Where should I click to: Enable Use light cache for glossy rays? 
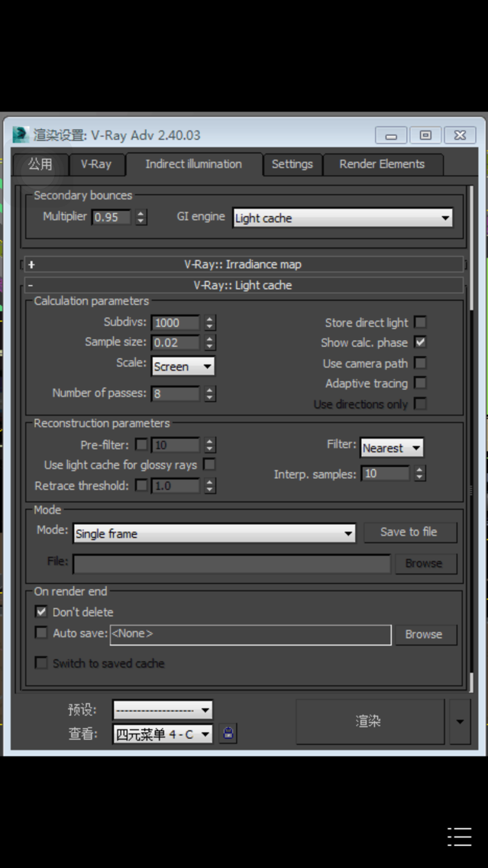pos(209,465)
